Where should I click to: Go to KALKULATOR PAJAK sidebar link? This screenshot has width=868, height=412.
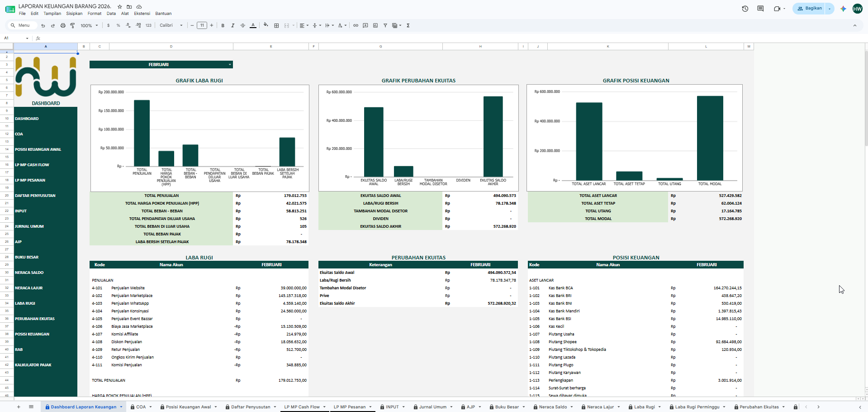tap(33, 365)
